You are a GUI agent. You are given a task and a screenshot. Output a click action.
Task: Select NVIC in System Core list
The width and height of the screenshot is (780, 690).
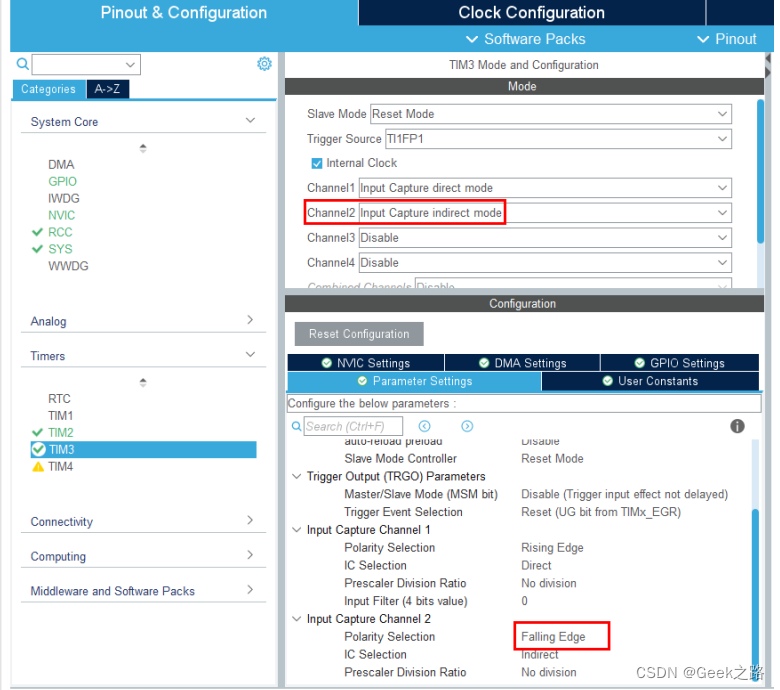pyautogui.click(x=61, y=215)
